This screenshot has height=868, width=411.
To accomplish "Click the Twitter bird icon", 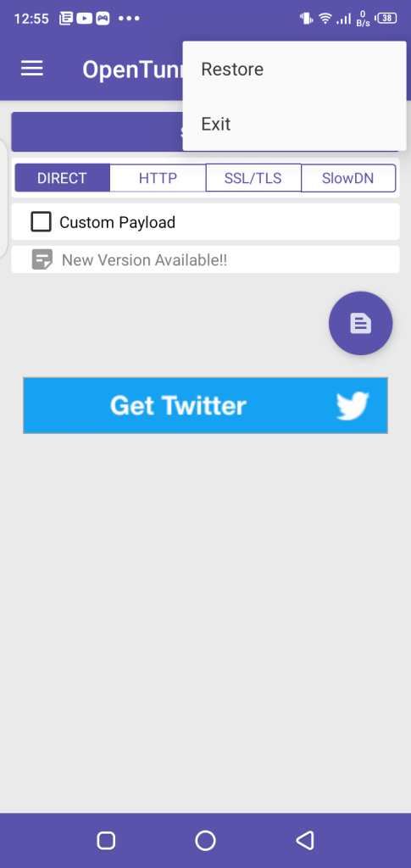I will pos(353,406).
